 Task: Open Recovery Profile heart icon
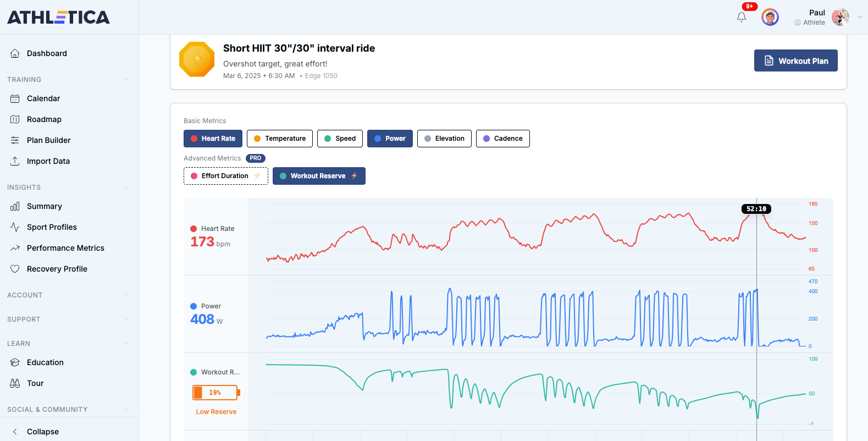15,269
